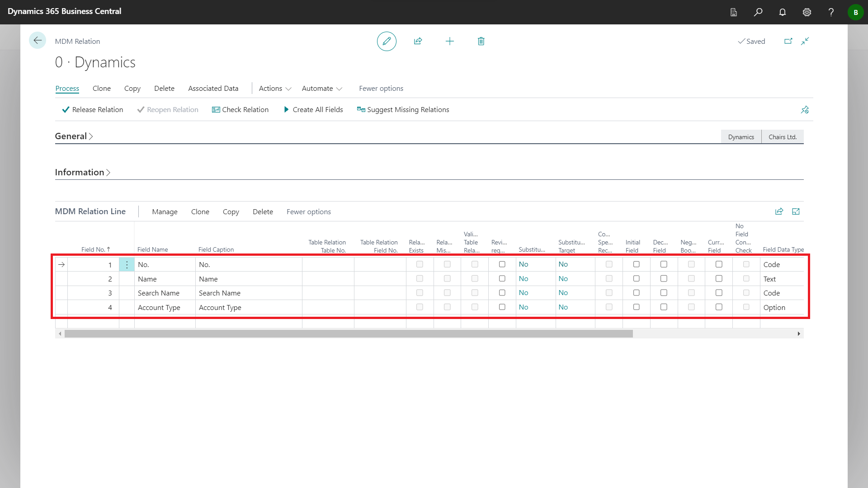Click Check Relation
868x488 pixels.
[241, 110]
